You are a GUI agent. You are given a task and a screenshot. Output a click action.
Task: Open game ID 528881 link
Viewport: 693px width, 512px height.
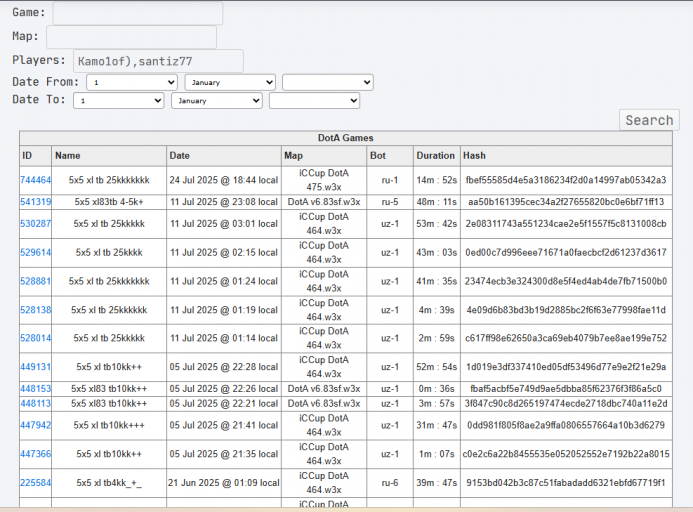pos(35,281)
